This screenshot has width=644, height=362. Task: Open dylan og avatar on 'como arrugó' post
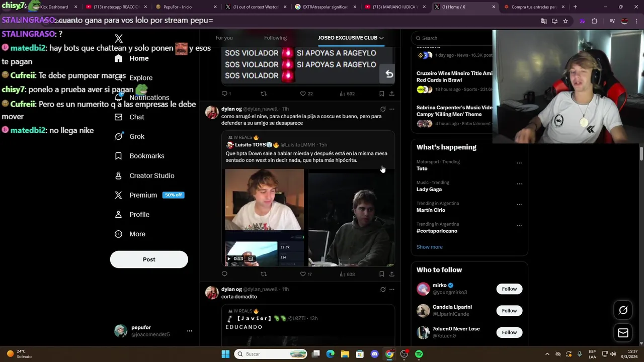[x=212, y=112]
